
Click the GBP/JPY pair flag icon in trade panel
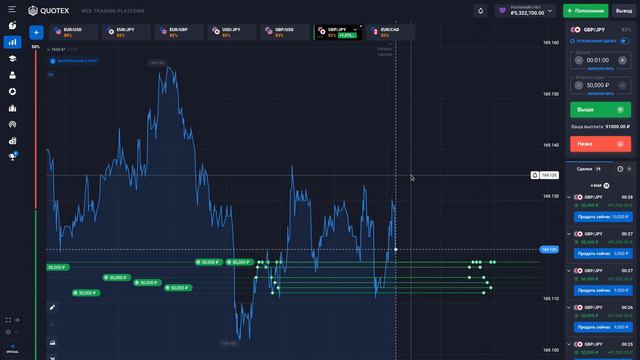[x=576, y=30]
